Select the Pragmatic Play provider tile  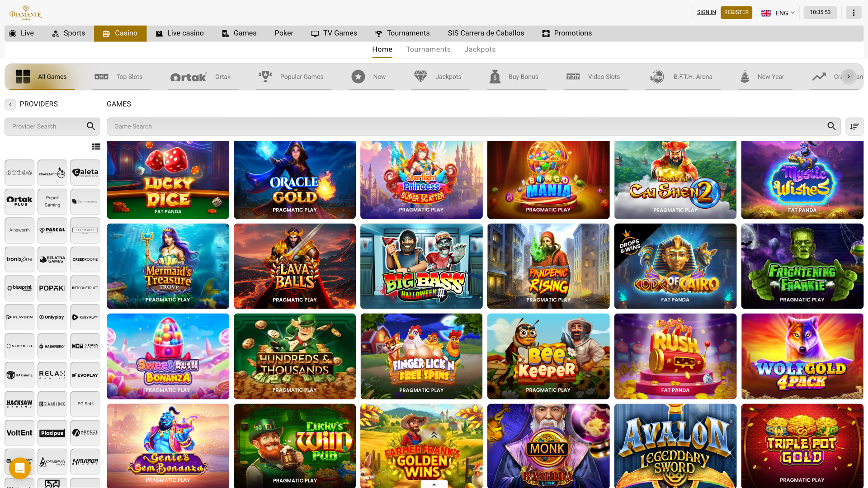tap(52, 172)
